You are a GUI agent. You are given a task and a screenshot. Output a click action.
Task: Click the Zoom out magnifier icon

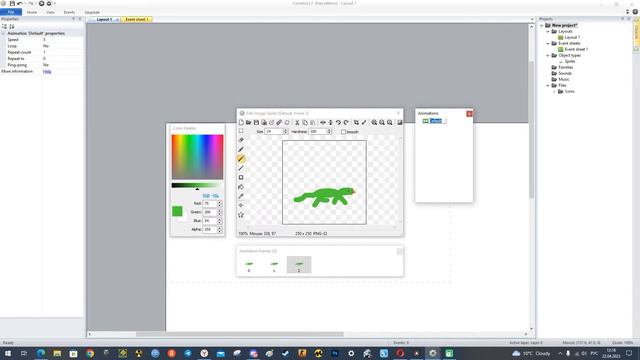coord(382,122)
